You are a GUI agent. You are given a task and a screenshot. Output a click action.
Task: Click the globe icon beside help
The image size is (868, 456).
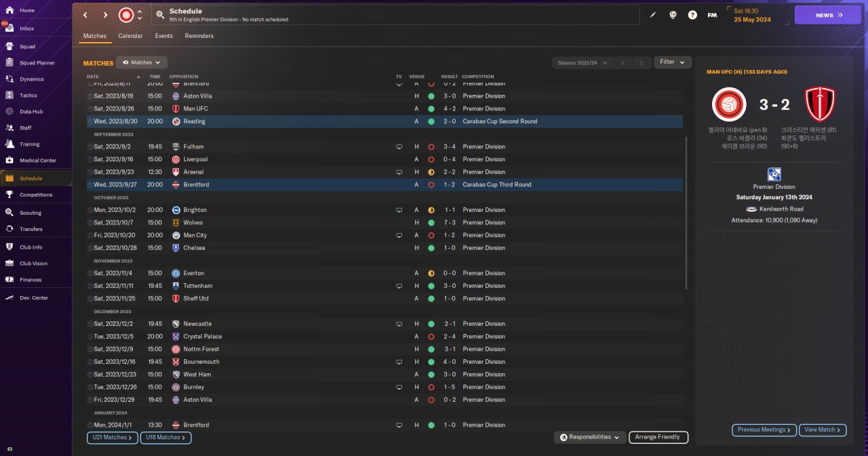pyautogui.click(x=673, y=15)
